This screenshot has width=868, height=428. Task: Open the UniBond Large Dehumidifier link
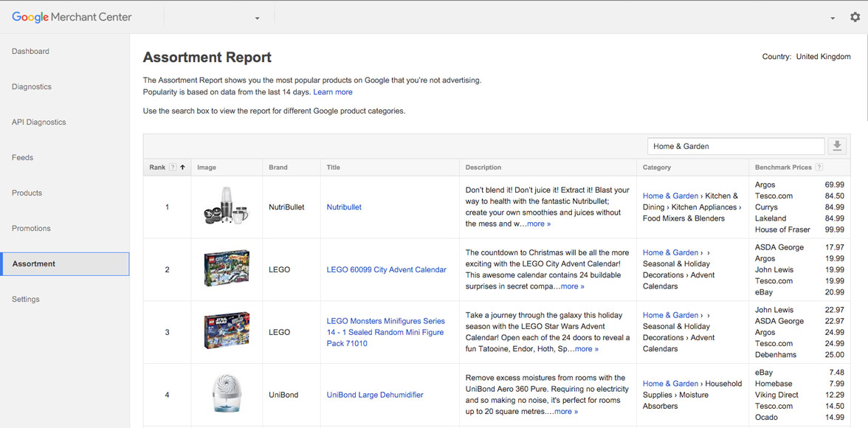click(375, 395)
